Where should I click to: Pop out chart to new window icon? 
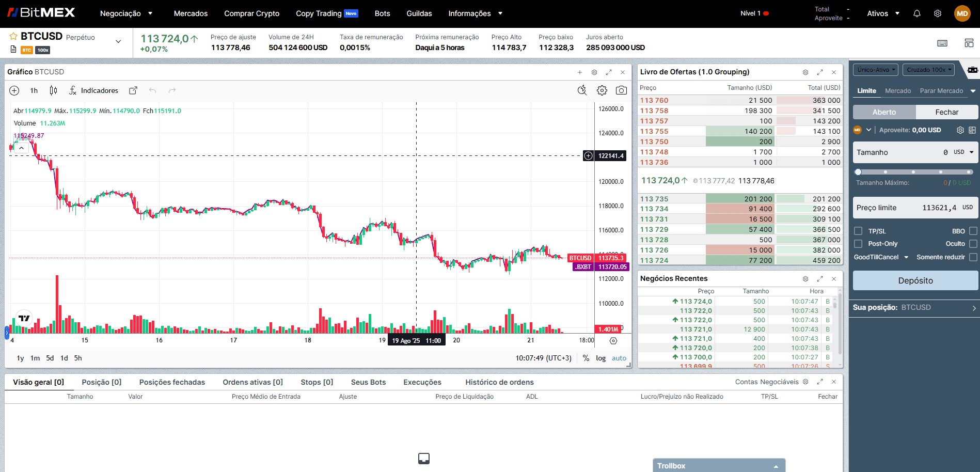(x=133, y=90)
